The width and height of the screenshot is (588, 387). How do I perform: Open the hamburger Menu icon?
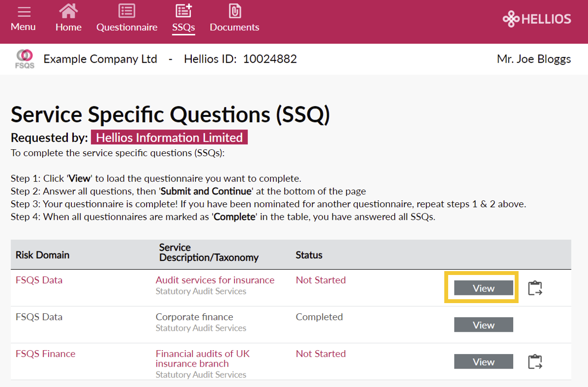24,12
